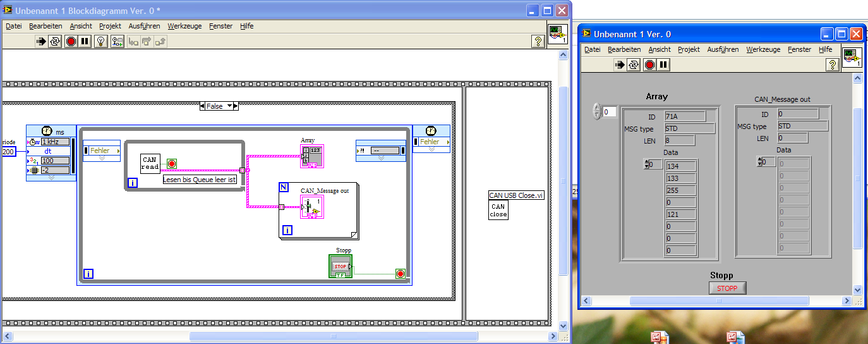Open context help in front panel window
This screenshot has width=868, height=344.
coord(833,64)
